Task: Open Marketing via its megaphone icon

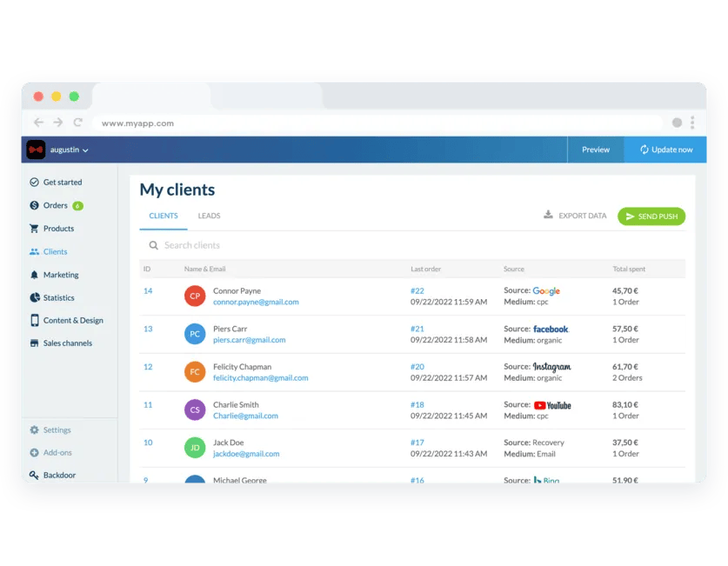Action: (x=32, y=274)
